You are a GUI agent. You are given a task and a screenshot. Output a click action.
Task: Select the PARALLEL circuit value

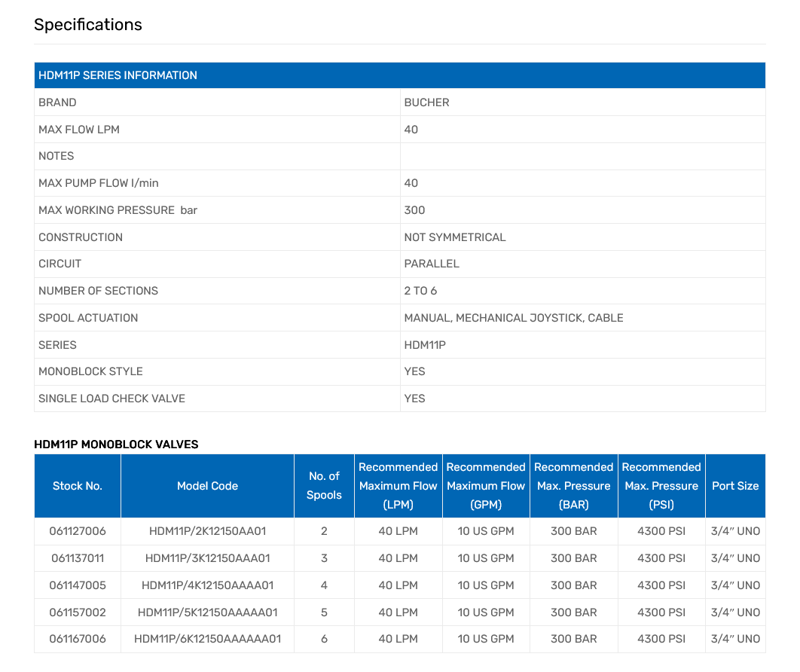(431, 264)
